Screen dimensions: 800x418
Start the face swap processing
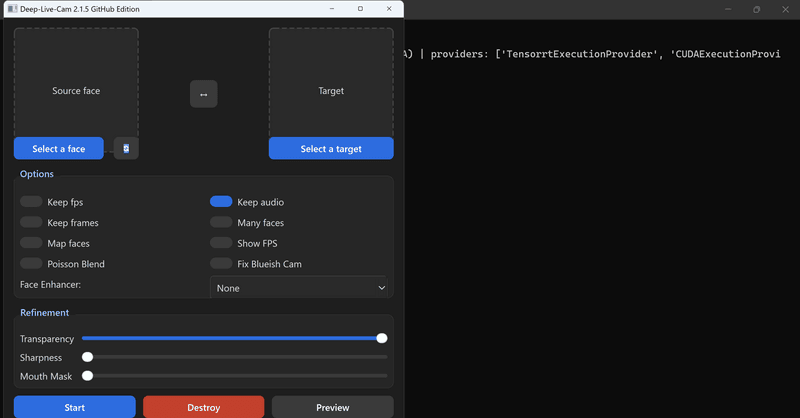coord(74,407)
